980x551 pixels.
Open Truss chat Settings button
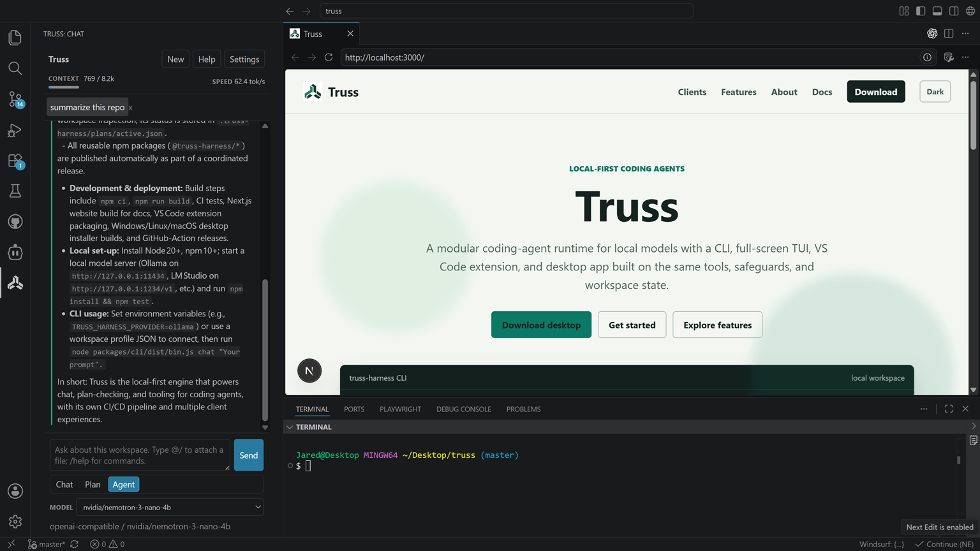[244, 59]
